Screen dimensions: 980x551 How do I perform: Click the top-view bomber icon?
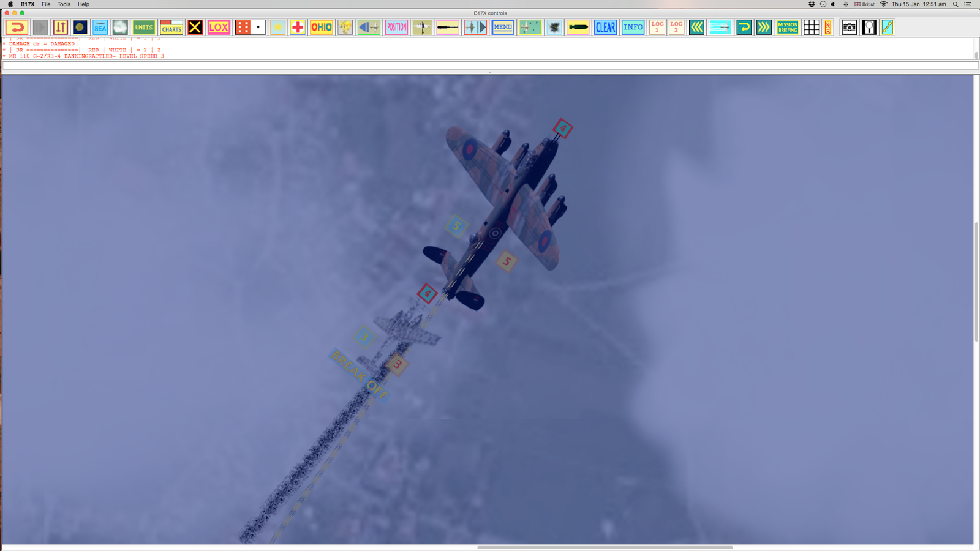pyautogui.click(x=422, y=28)
